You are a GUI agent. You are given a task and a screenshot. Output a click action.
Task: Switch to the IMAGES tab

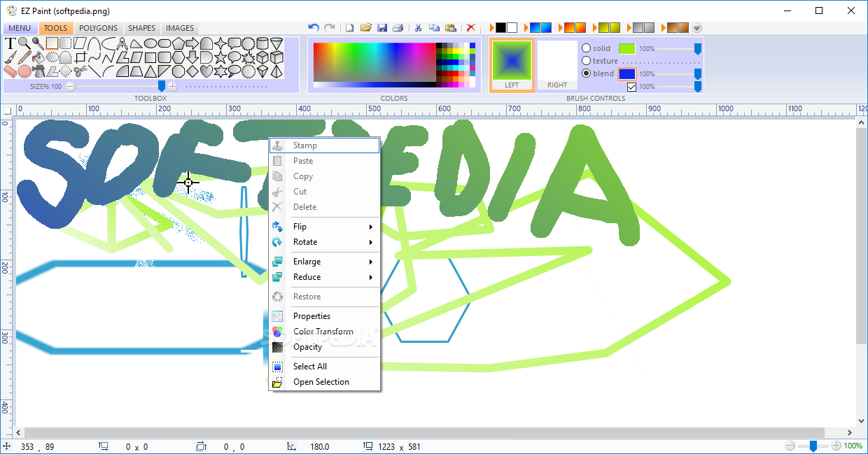click(x=180, y=28)
